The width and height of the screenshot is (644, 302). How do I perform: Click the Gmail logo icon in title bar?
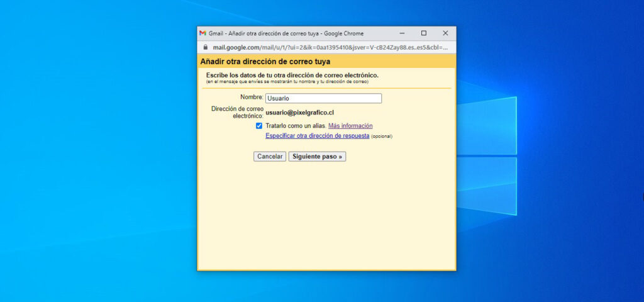(203, 33)
